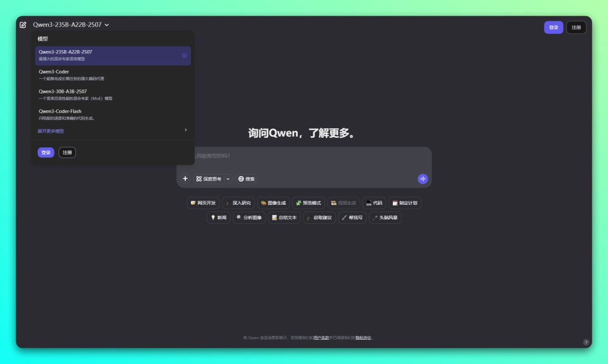Activate the voice input waveform icon

pyautogui.click(x=423, y=178)
